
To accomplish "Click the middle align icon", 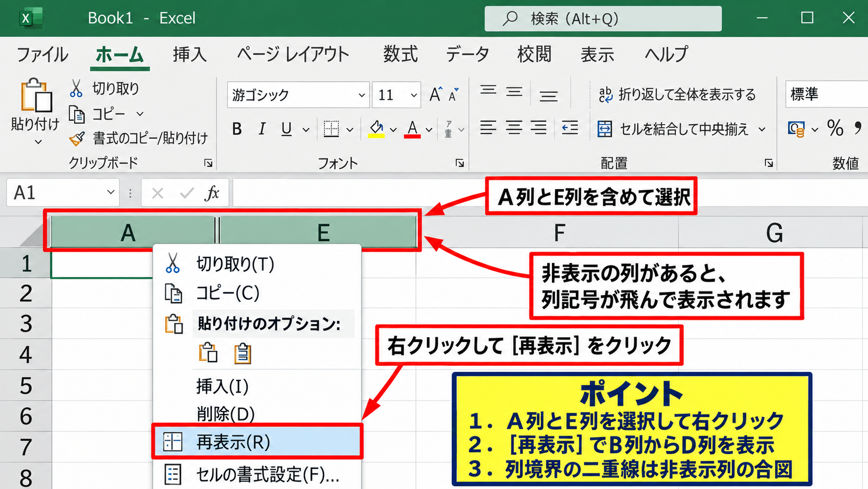I will tap(514, 91).
